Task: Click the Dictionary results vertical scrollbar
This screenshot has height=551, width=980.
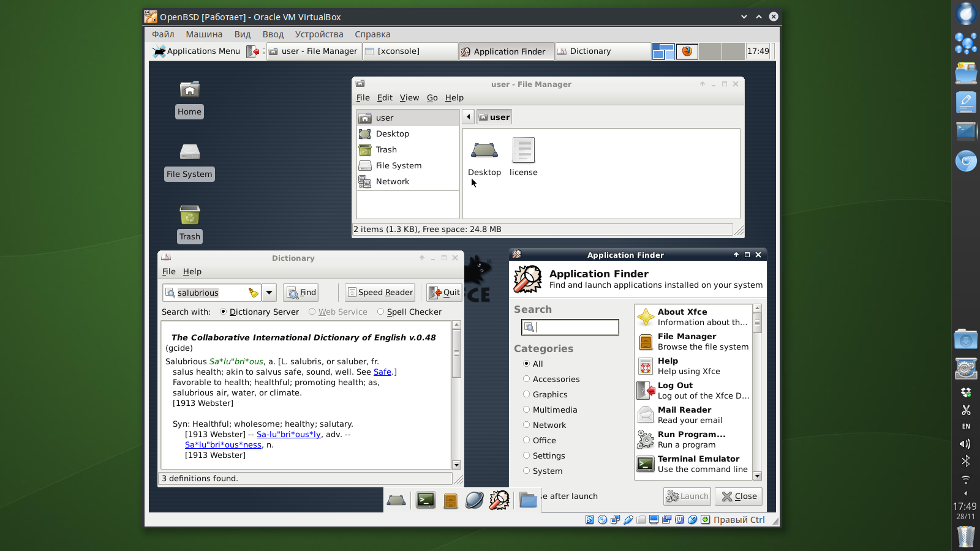Action: (x=456, y=395)
